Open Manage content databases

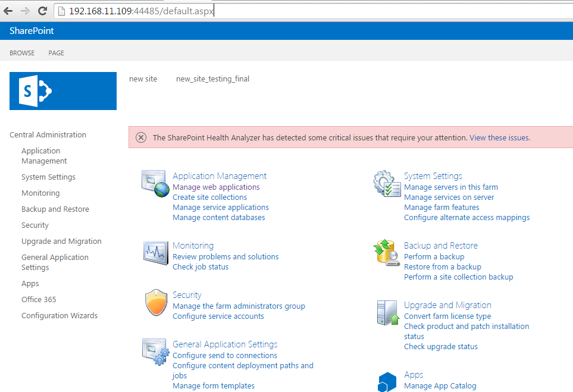click(219, 218)
